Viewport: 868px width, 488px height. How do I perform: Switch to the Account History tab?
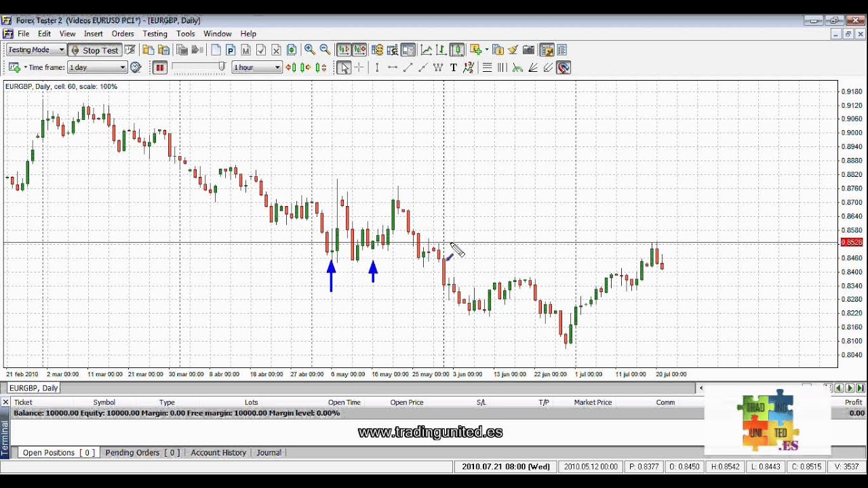218,452
